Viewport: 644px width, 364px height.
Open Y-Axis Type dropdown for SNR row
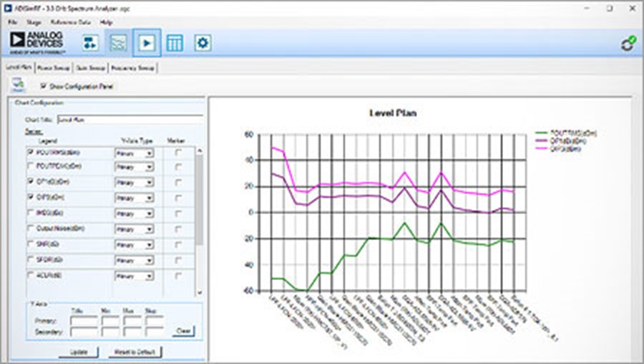pyautogui.click(x=135, y=245)
